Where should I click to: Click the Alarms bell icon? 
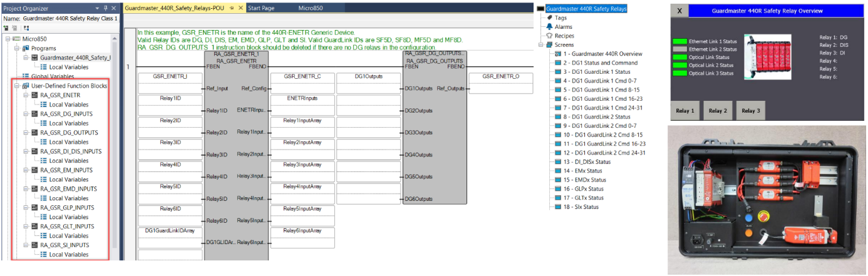tap(549, 27)
